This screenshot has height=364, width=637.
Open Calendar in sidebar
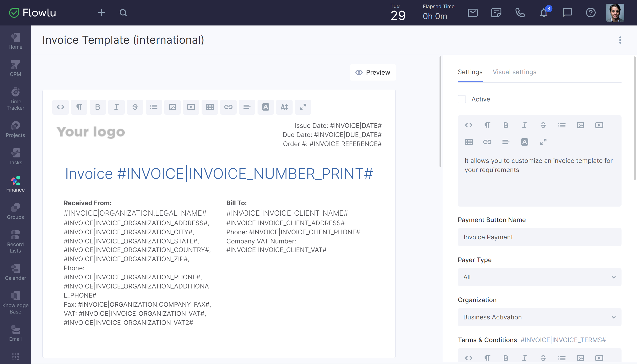click(15, 272)
